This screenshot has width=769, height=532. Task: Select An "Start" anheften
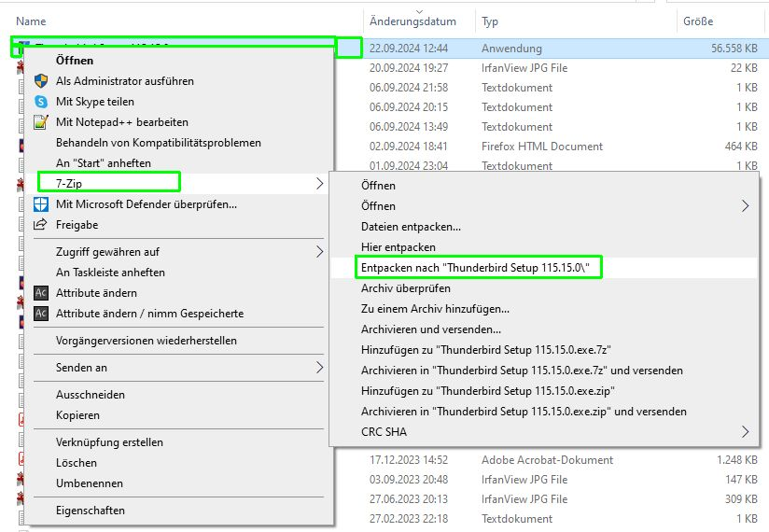pyautogui.click(x=104, y=163)
